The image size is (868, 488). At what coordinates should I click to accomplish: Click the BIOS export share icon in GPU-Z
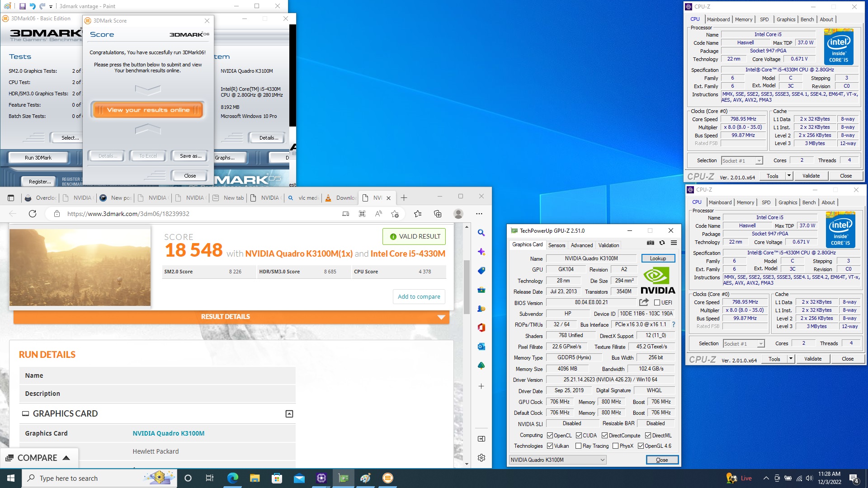[x=644, y=302]
